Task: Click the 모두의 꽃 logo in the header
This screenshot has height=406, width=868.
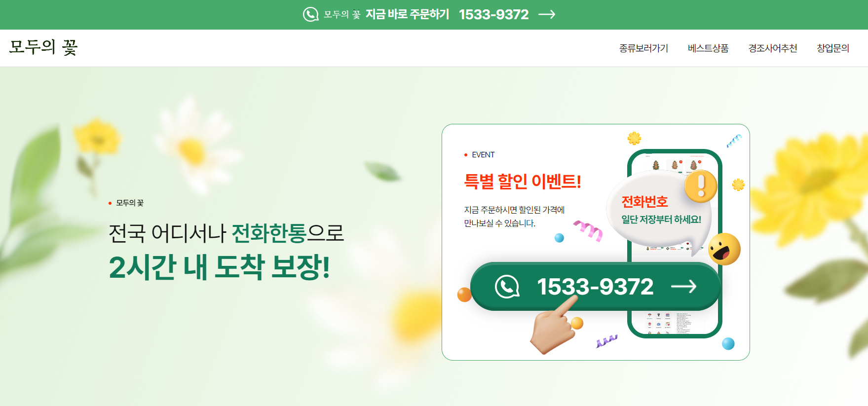Action: click(x=43, y=47)
